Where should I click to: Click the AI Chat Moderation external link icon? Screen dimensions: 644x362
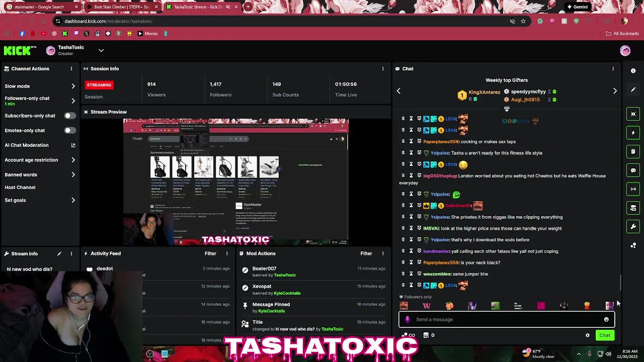73,145
